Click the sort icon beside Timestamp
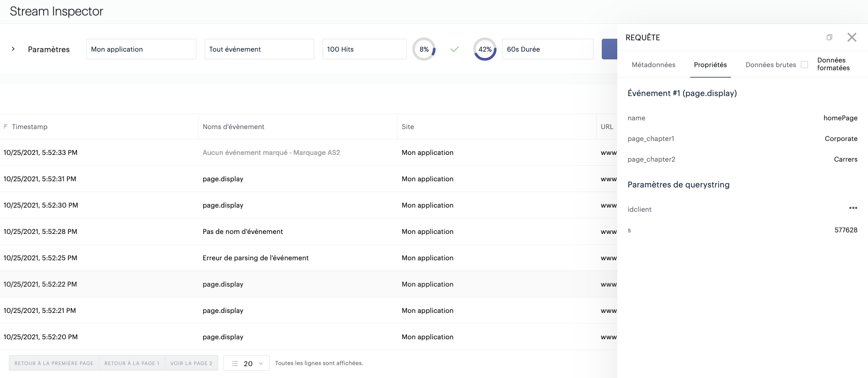868x378 pixels. point(6,127)
